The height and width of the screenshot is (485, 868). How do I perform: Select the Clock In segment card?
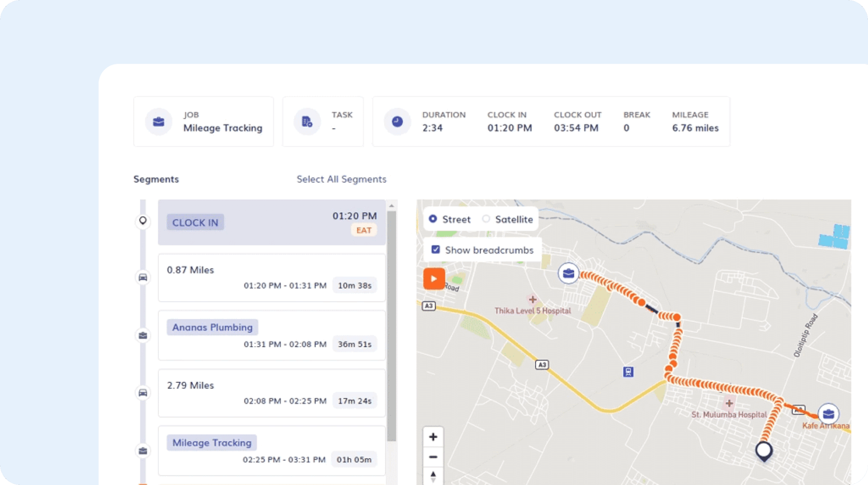tap(271, 223)
